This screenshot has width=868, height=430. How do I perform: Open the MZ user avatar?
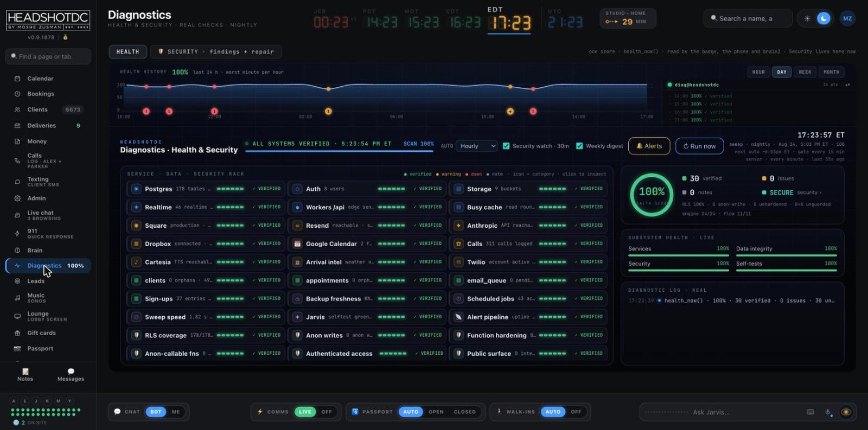click(847, 18)
